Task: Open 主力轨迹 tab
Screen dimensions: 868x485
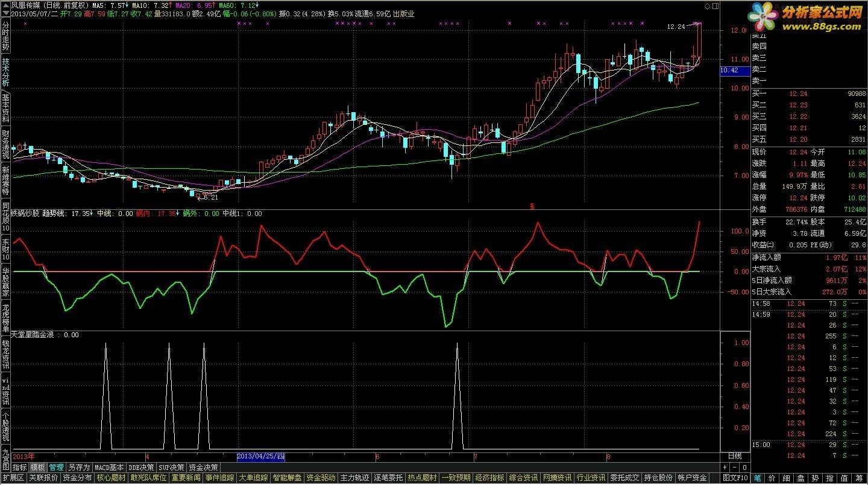Action: 355,477
